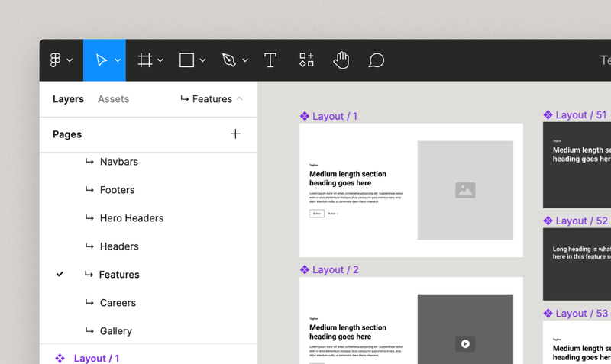Click Layout / 53 frame heading
The width and height of the screenshot is (611, 364).
click(x=581, y=353)
